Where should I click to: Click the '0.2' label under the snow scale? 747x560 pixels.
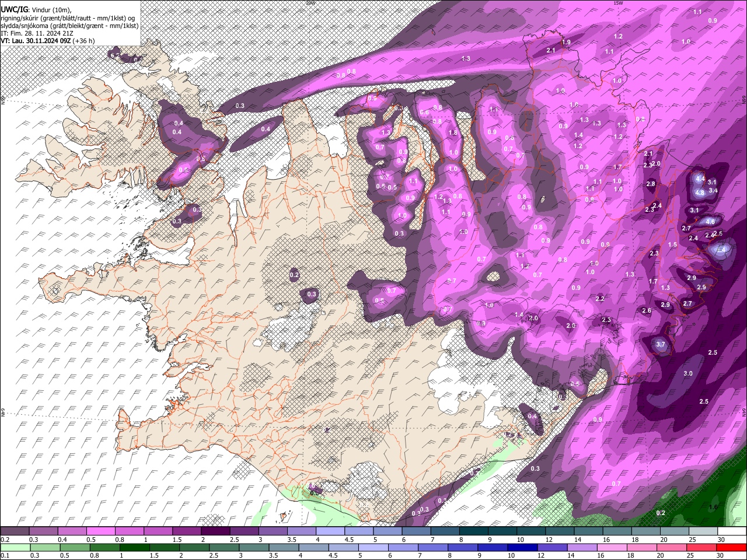coord(4,540)
